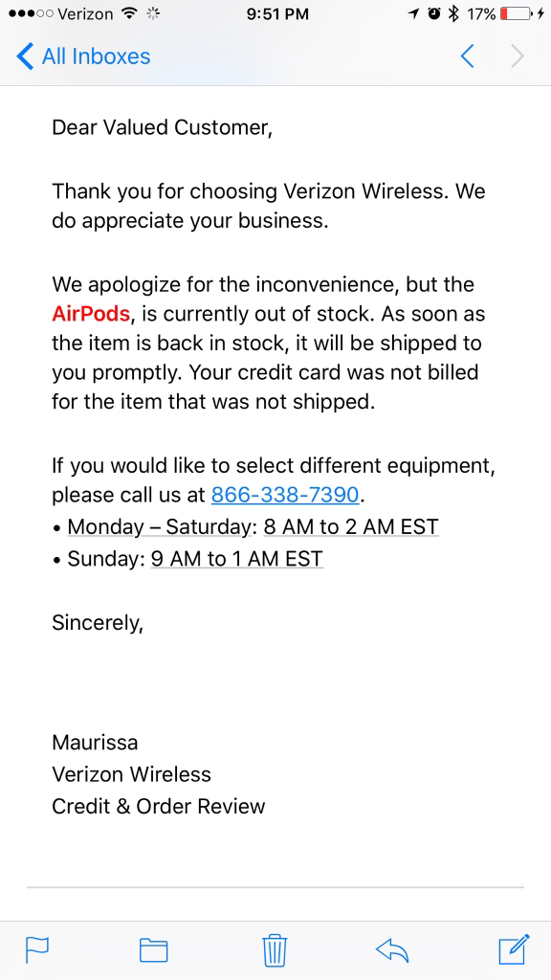
Task: Delete the email with trash icon
Action: pos(275,950)
